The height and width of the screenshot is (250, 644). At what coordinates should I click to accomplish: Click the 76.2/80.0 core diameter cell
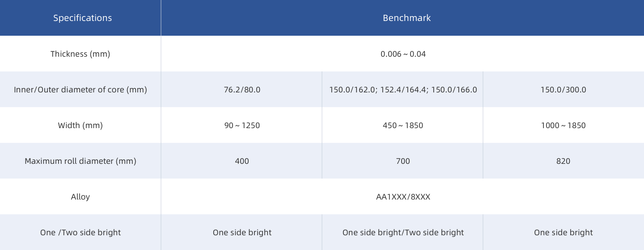(x=242, y=90)
